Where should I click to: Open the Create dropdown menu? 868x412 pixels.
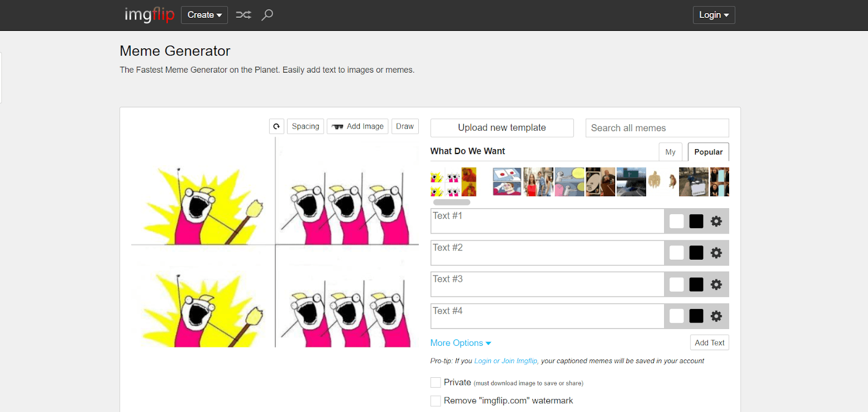tap(205, 15)
